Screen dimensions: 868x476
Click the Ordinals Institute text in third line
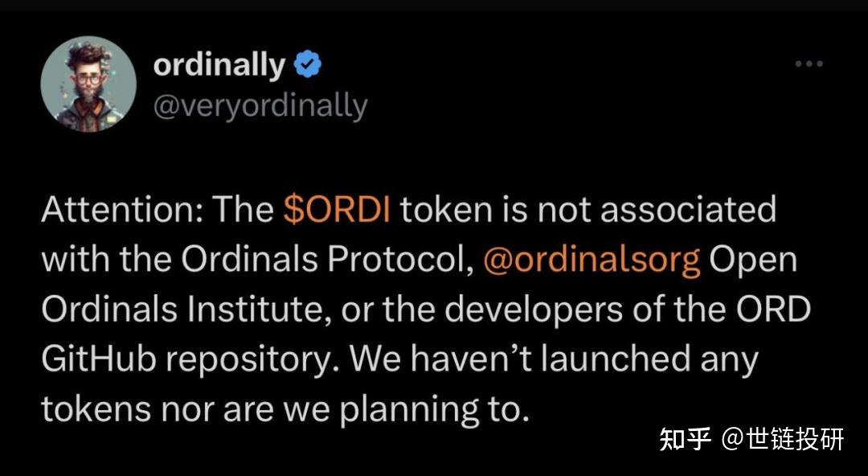point(186,310)
